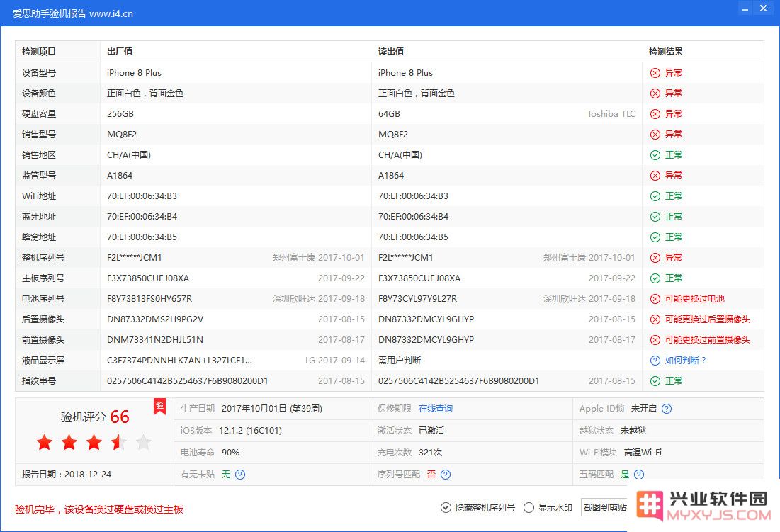Select factory front camera serial DNM73341N2DHJL51N

155,340
